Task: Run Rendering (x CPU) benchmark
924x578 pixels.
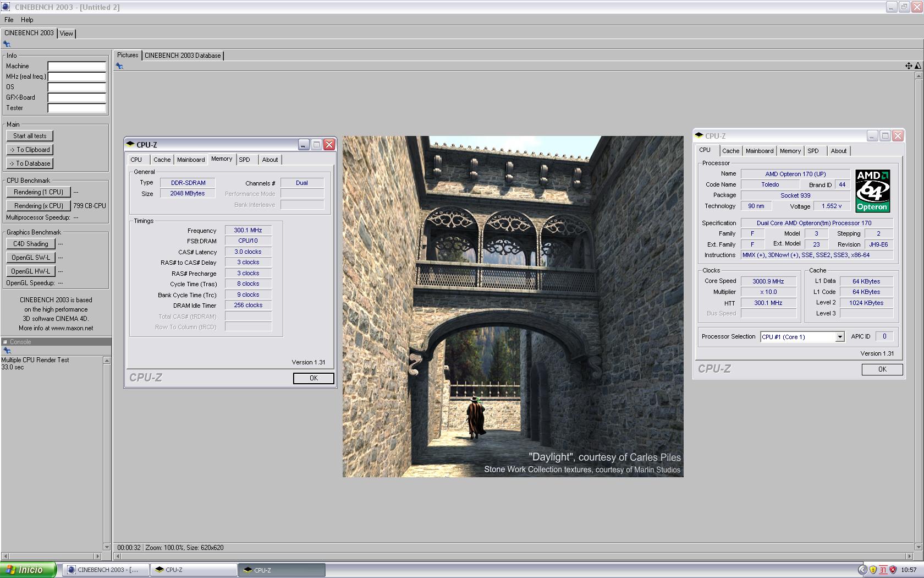Action: pos(38,206)
